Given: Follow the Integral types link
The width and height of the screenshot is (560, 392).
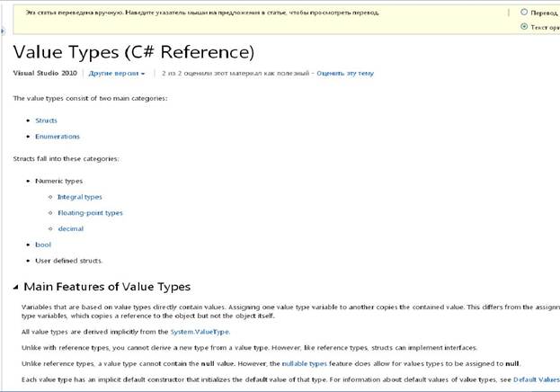Looking at the screenshot, I should [x=80, y=197].
